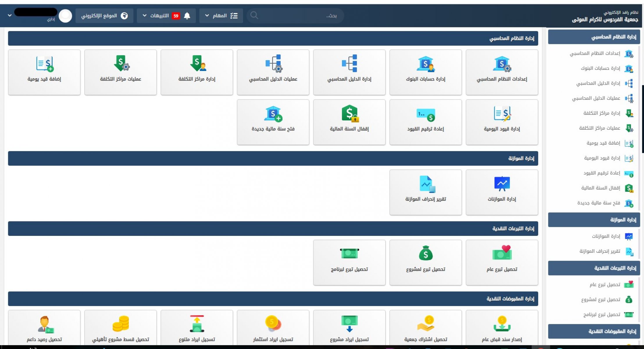Open إدارة حسابات البنوك tile
The width and height of the screenshot is (644, 349).
click(x=425, y=72)
